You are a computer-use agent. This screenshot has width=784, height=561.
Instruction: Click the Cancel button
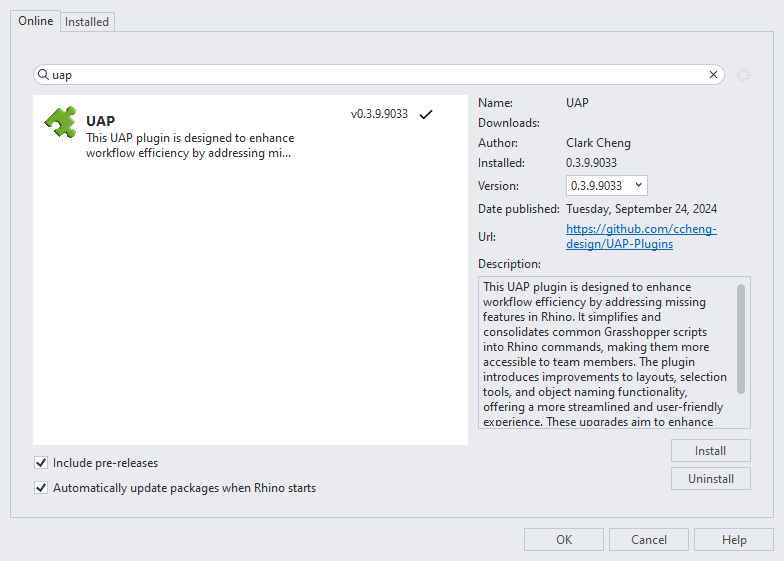pos(648,540)
